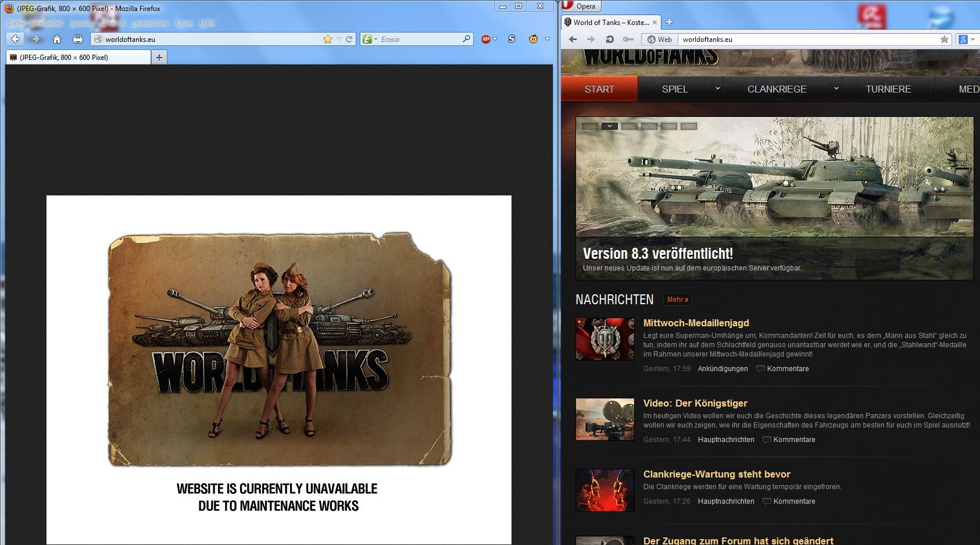Click the S extension icon in Firefox
This screenshot has height=545, width=980.
tap(512, 39)
